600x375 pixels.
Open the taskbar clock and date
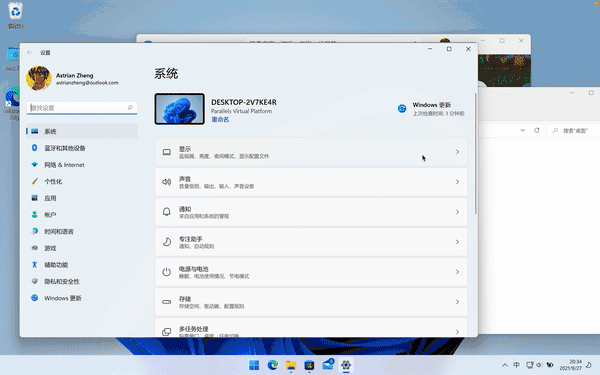[x=571, y=365]
